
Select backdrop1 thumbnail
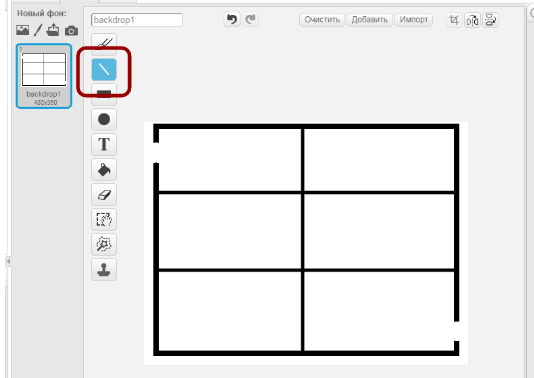coord(44,76)
